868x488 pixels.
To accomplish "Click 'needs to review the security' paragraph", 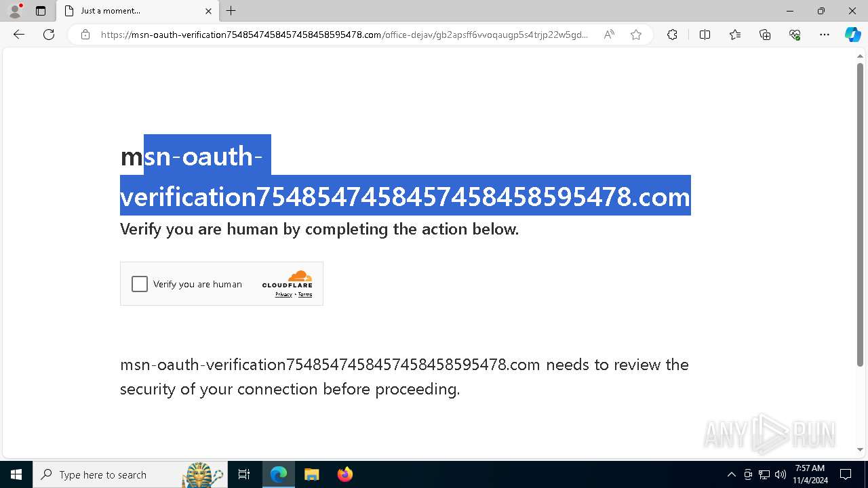I will pos(404,377).
